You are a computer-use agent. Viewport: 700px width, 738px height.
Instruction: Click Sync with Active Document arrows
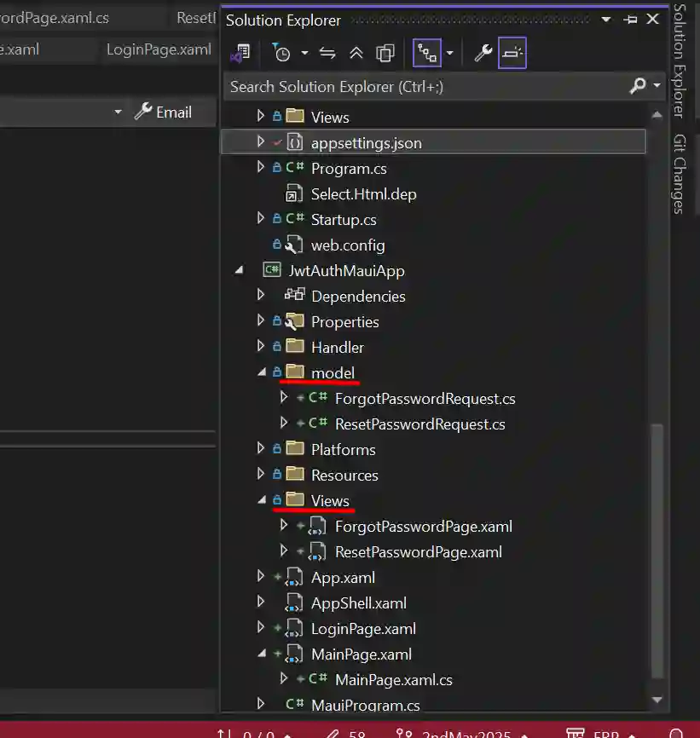point(327,53)
